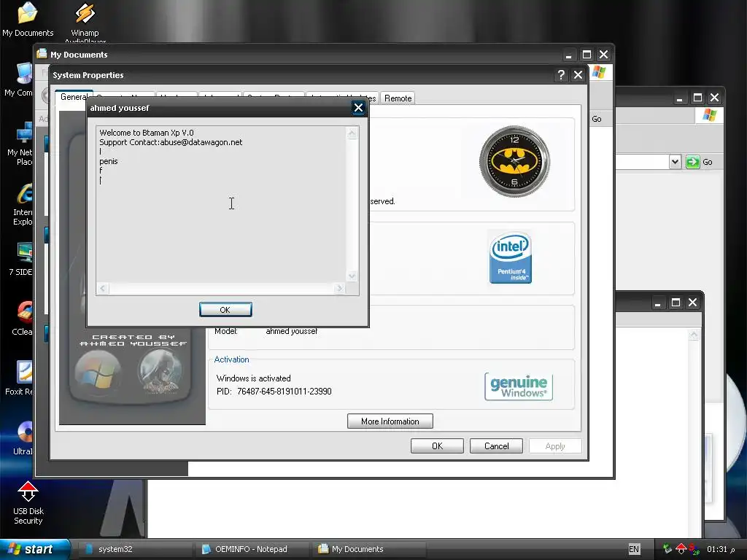Image resolution: width=747 pixels, height=560 pixels.
Task: Click Cancel in System Properties
Action: click(x=496, y=446)
